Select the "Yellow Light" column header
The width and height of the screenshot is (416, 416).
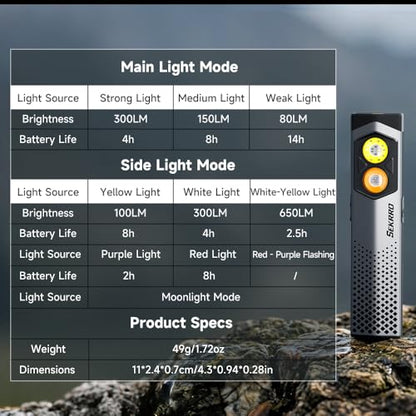point(130,192)
